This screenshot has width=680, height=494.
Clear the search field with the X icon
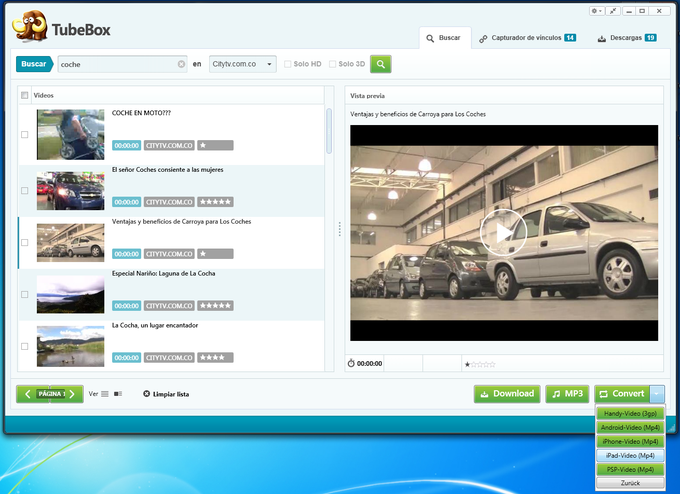tap(181, 64)
